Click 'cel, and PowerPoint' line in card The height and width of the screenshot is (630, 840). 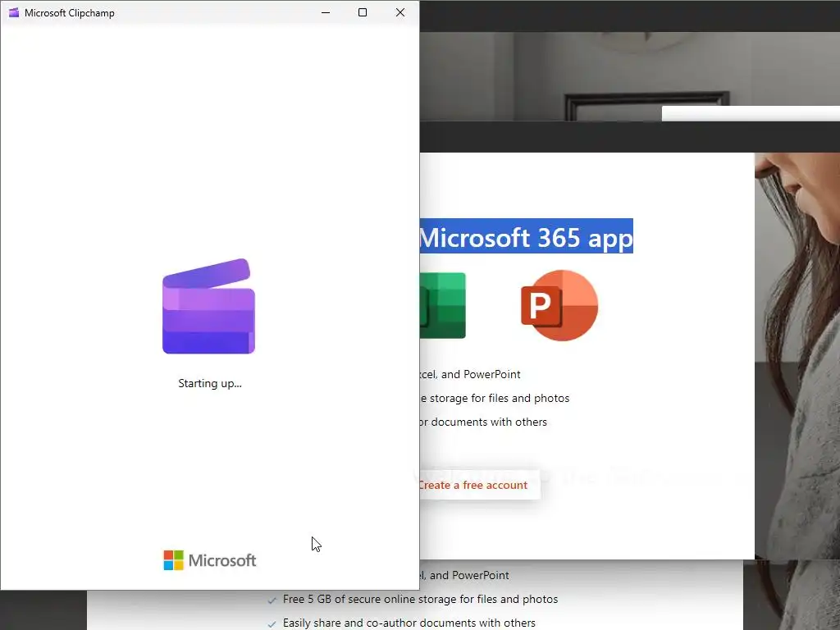470,374
